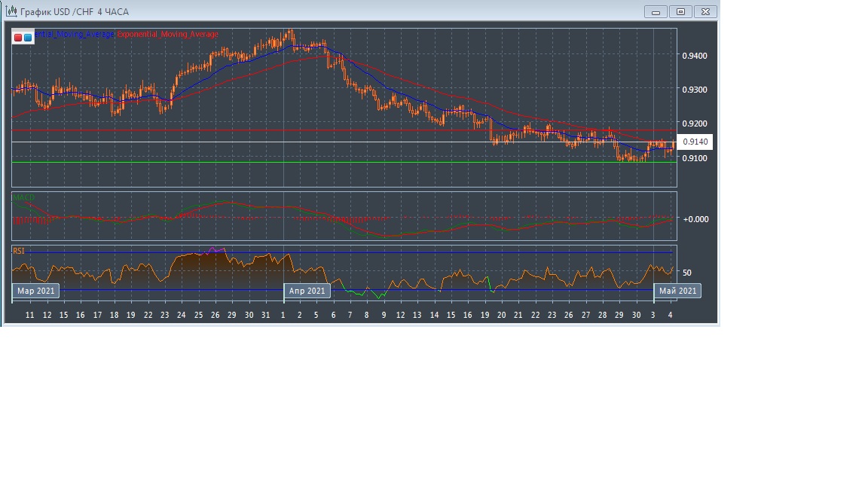Click the blue square chart button
The image size is (868, 488).
pos(28,37)
